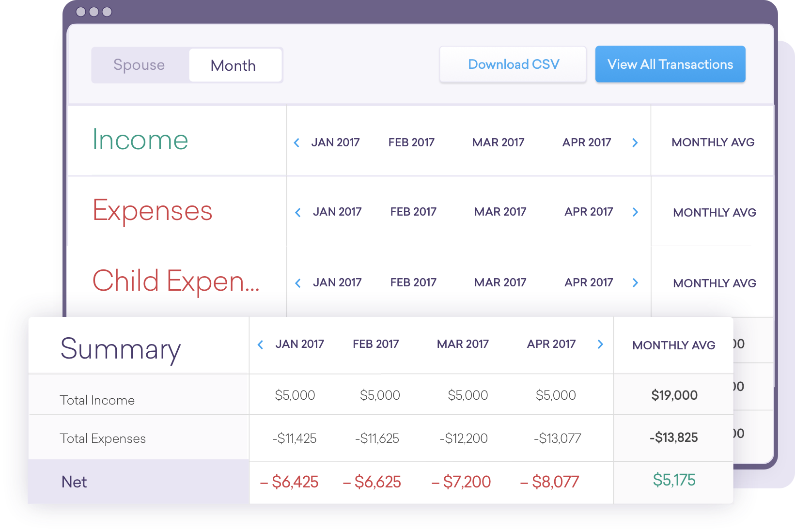Expand the Child Expenses section
Screen dimensions: 795x532
pyautogui.click(x=175, y=281)
